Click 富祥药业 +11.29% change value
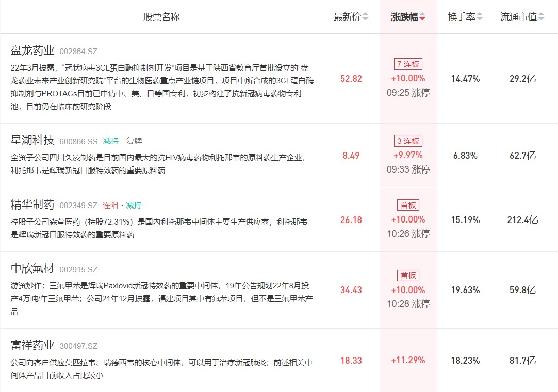 (408, 360)
